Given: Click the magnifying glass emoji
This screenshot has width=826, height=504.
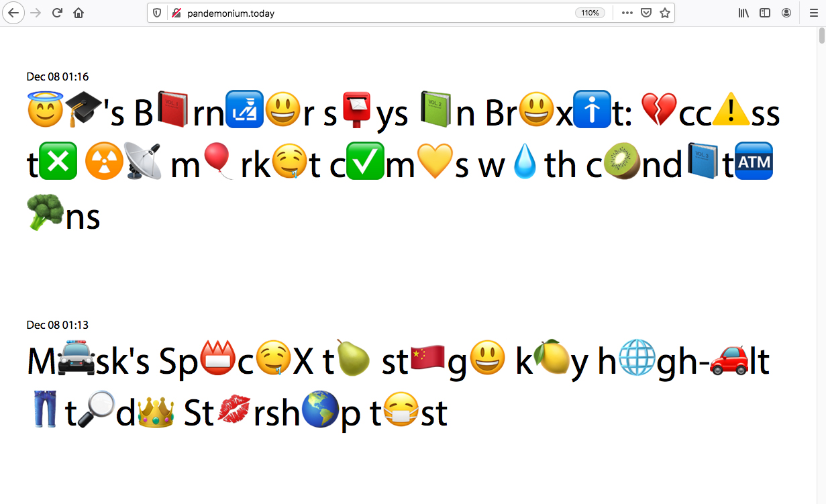Looking at the screenshot, I should pyautogui.click(x=96, y=410).
